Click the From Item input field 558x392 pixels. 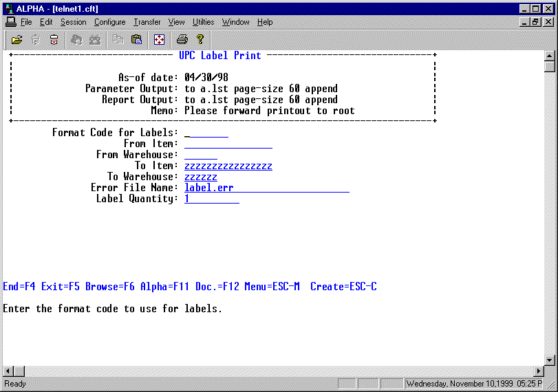coord(228,144)
